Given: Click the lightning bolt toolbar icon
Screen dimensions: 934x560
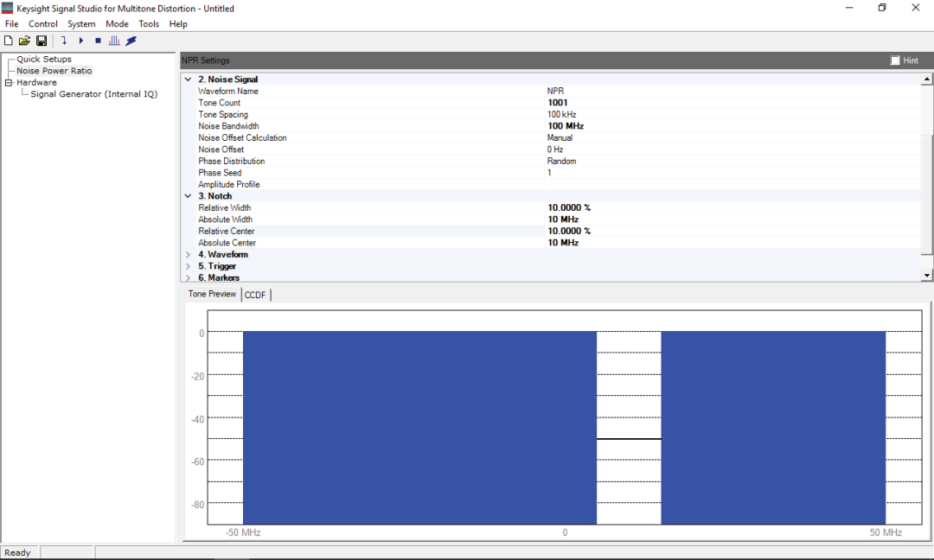Looking at the screenshot, I should coord(131,41).
